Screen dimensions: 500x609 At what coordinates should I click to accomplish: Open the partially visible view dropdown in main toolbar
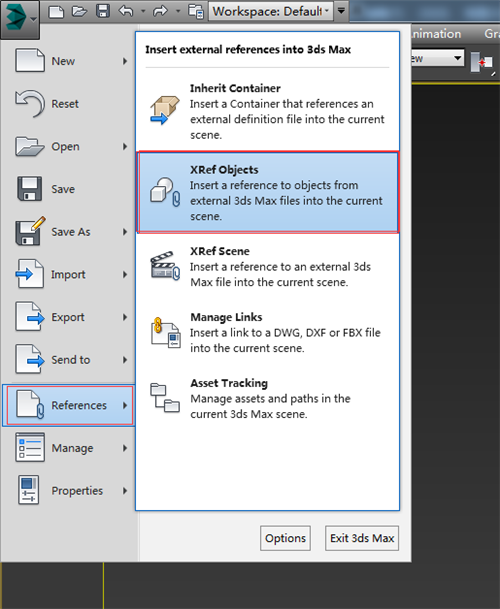tap(437, 59)
